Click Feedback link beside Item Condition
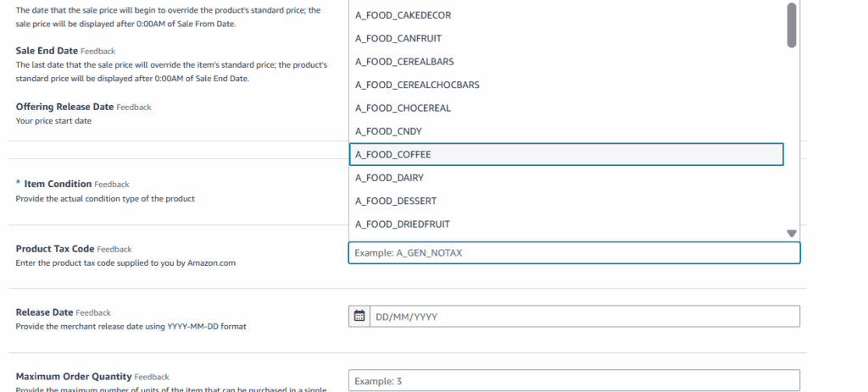 point(111,185)
